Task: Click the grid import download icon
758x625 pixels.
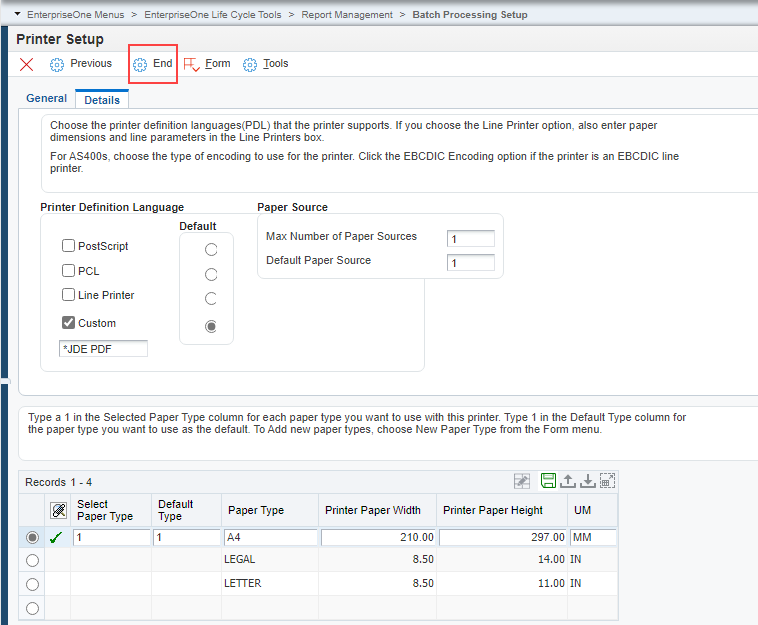Action: pyautogui.click(x=587, y=481)
